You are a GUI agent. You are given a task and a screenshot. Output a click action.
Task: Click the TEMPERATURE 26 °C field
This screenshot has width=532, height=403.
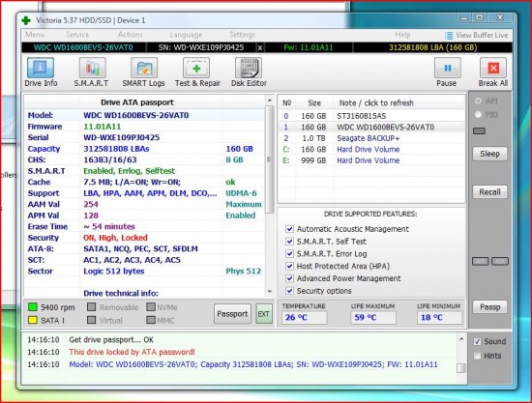coord(304,318)
